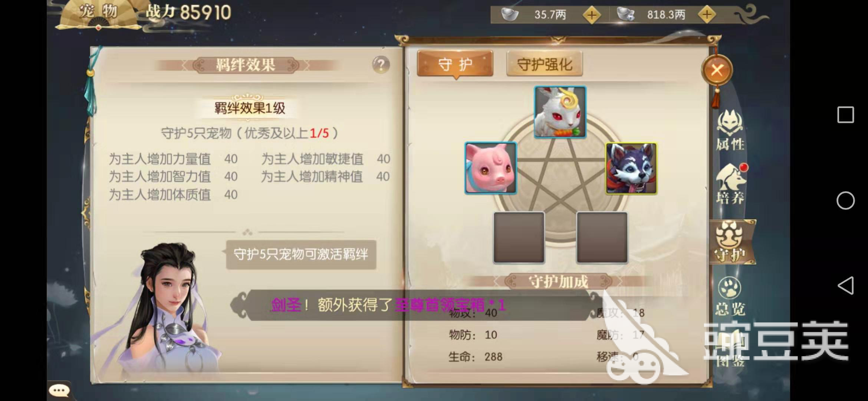This screenshot has width=868, height=401.
Task: Select the pink pig pet slot
Action: click(x=491, y=168)
